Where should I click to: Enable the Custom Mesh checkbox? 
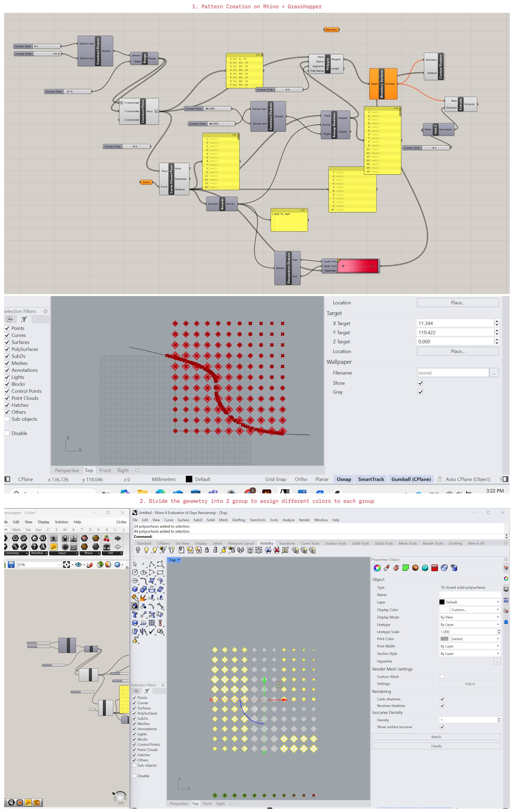point(442,676)
